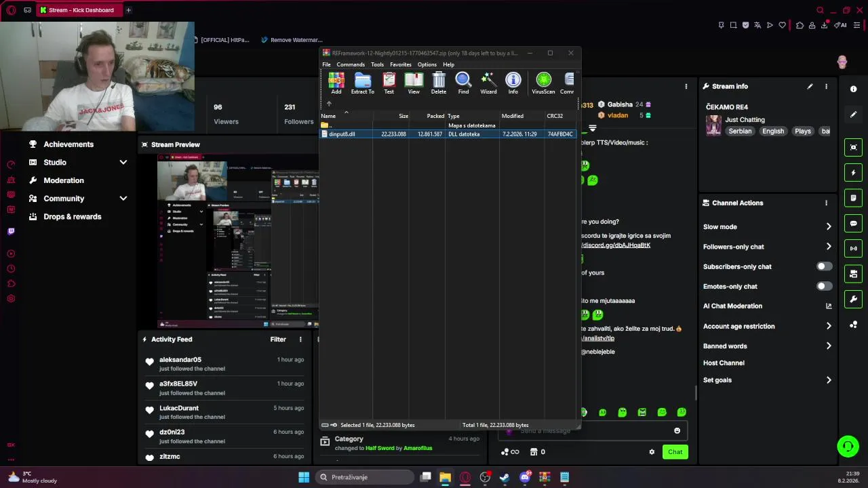Open Activity Feed three-dot options
868x488 pixels.
click(300, 339)
